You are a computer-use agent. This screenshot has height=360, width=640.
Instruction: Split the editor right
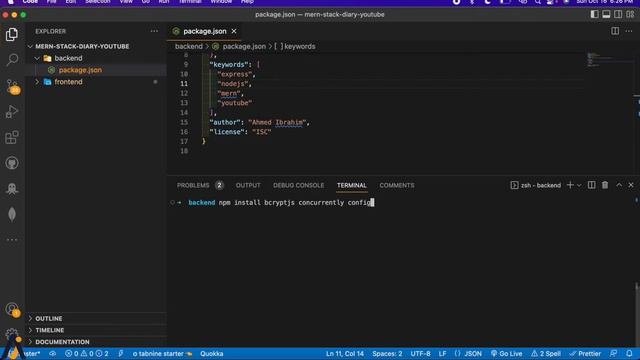[x=615, y=31]
